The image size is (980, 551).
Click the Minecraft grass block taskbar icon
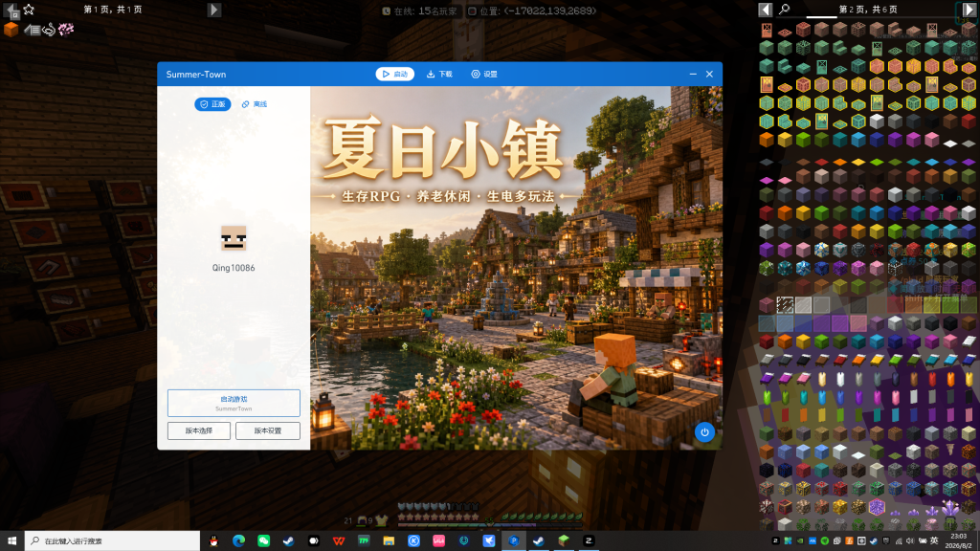[x=564, y=541]
